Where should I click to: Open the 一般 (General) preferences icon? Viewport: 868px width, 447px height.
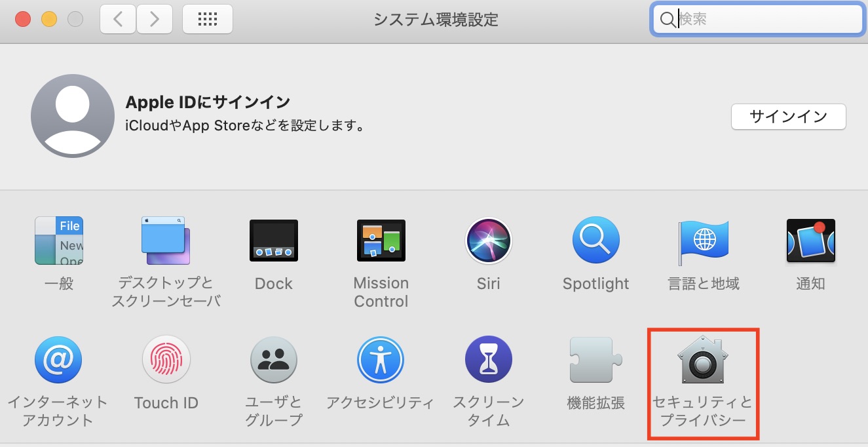[x=59, y=241]
